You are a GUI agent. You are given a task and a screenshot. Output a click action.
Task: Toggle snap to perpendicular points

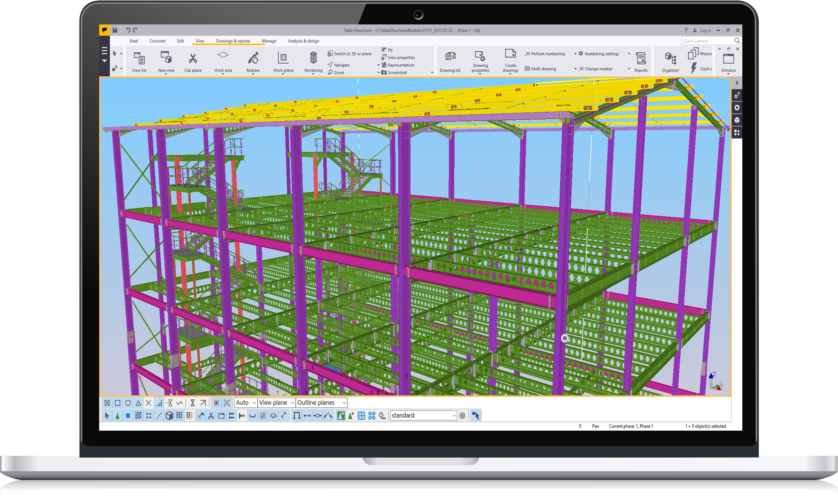tap(159, 403)
